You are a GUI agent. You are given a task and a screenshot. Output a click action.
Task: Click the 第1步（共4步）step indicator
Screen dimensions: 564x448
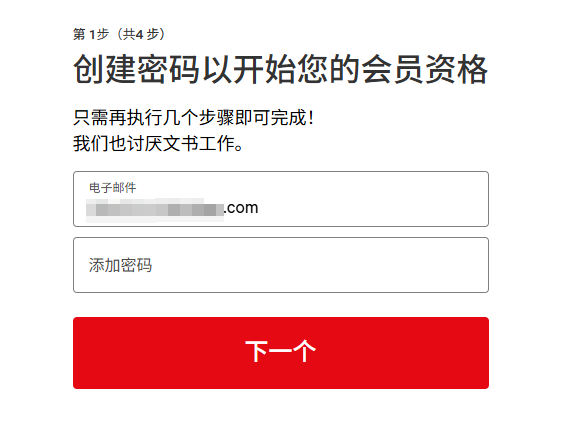click(119, 34)
